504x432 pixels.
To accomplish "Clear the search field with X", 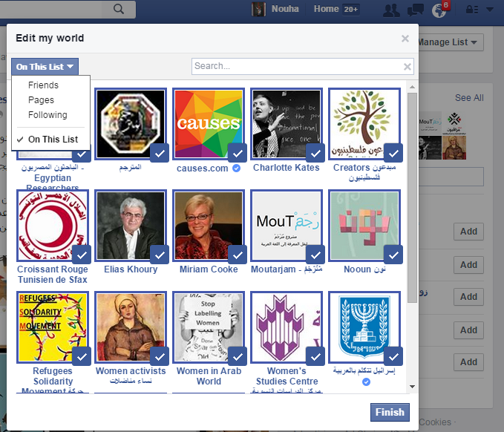I will 408,67.
